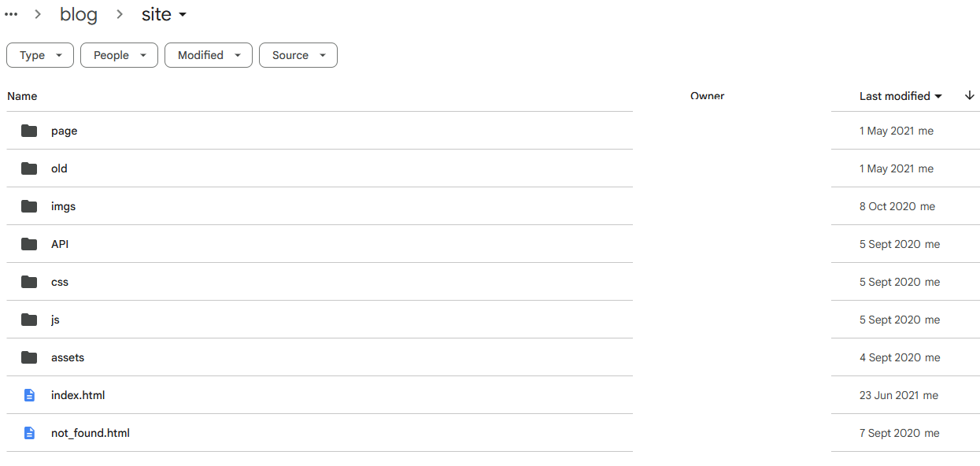Select the imgs folder icon

29,206
